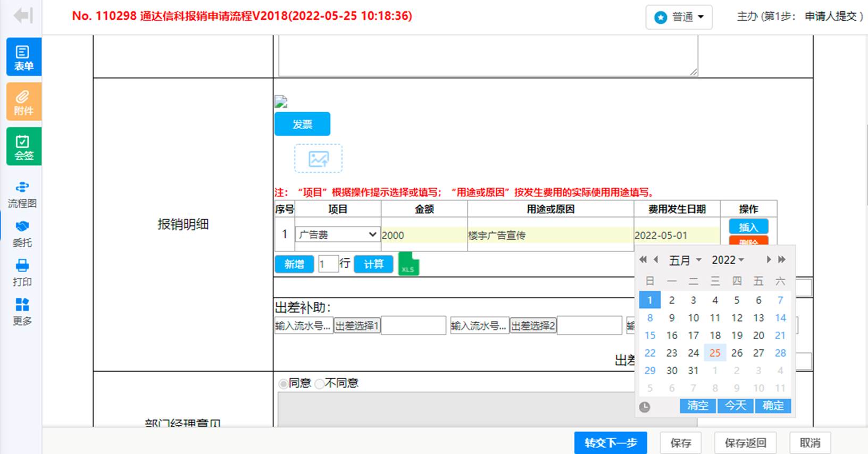868x454 pixels.
Task: Select day 1 in the calendar
Action: coord(650,300)
